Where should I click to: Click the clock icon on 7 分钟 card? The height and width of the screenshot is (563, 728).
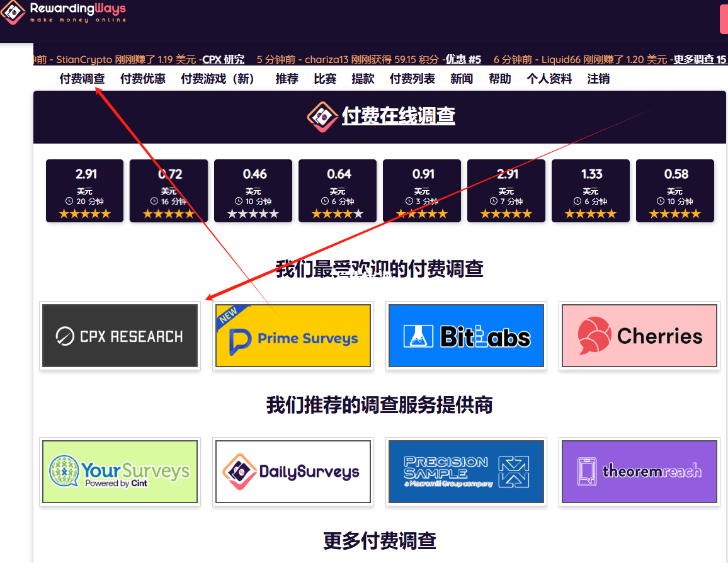[493, 201]
